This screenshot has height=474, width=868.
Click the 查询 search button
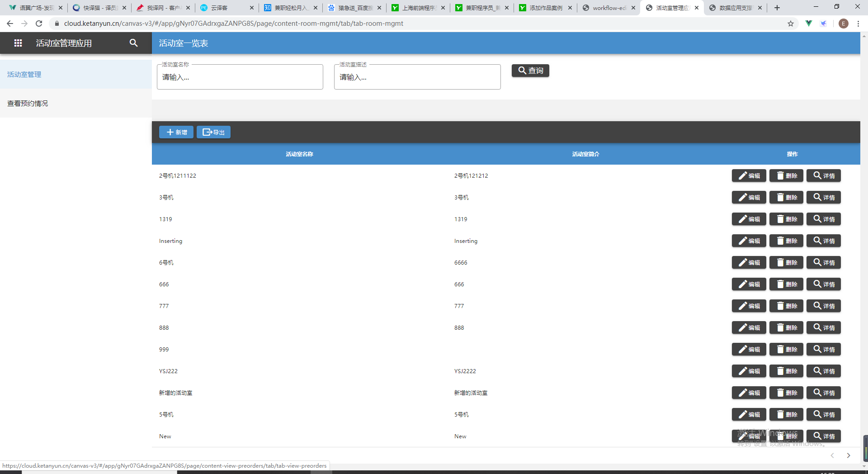530,71
